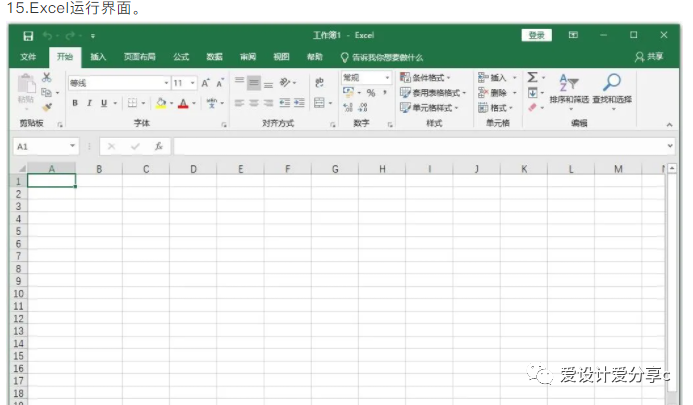The height and width of the screenshot is (405, 693).
Task: Toggle Bold formatting
Action: point(75,103)
